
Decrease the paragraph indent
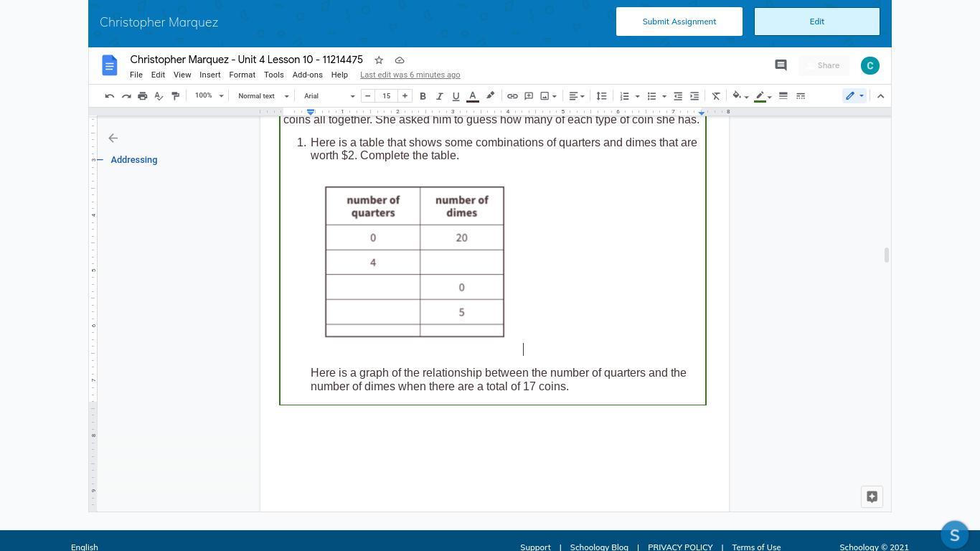(x=678, y=96)
